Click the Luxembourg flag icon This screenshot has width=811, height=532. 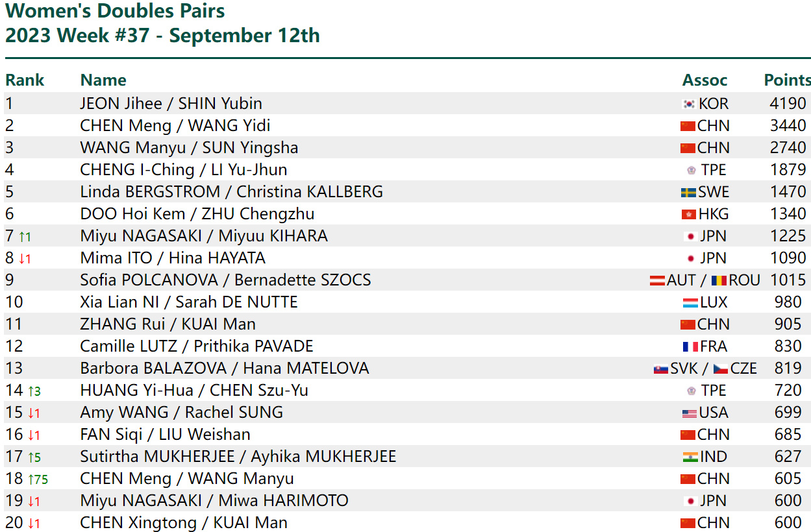pyautogui.click(x=690, y=302)
